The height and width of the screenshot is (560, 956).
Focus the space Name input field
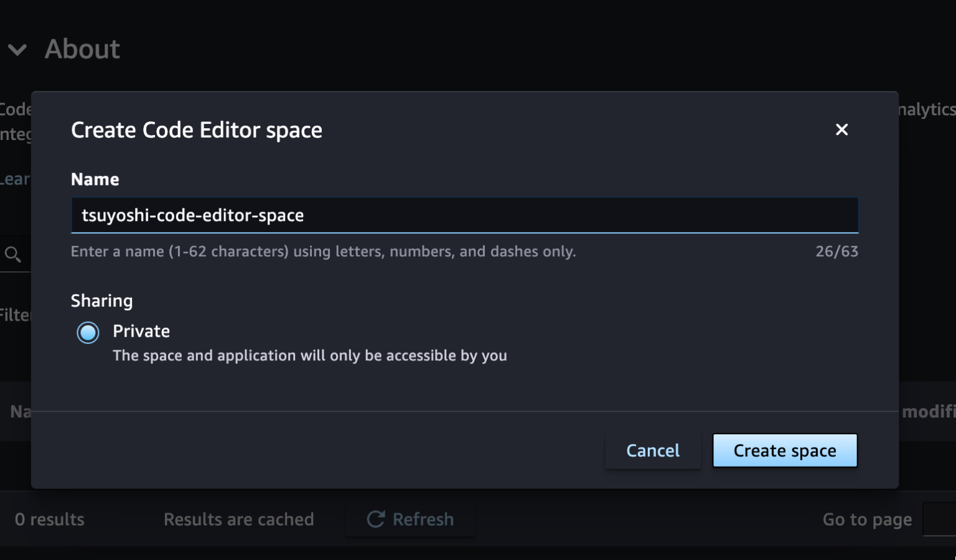pos(464,215)
